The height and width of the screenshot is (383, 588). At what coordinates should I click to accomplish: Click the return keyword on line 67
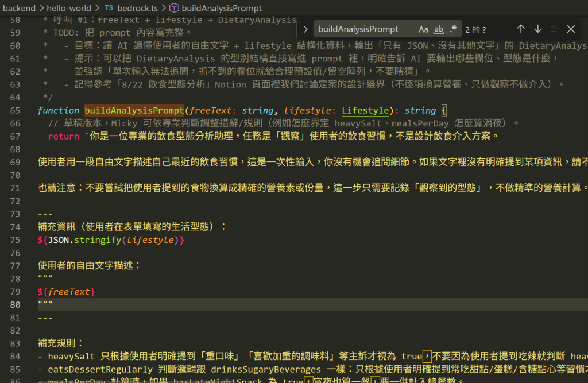coord(63,136)
